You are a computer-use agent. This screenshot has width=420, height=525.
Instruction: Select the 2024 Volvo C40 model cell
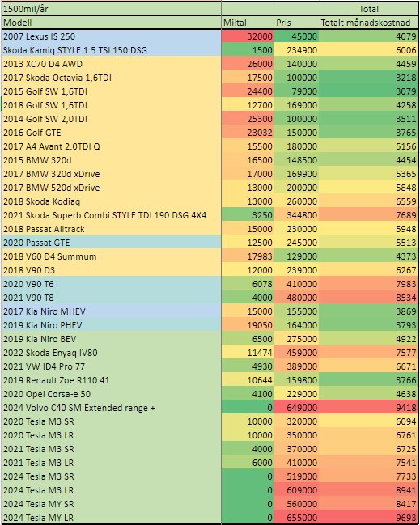(x=112, y=408)
